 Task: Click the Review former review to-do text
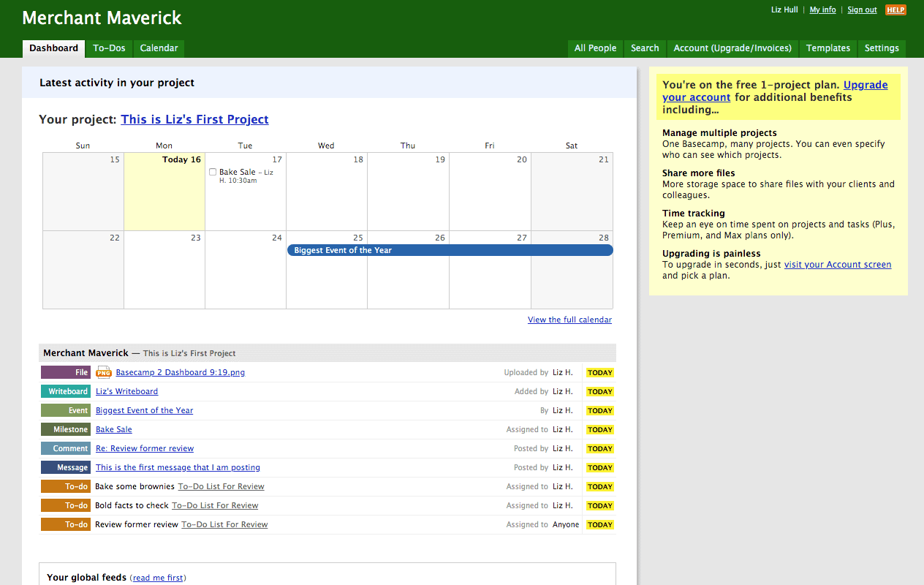point(136,524)
